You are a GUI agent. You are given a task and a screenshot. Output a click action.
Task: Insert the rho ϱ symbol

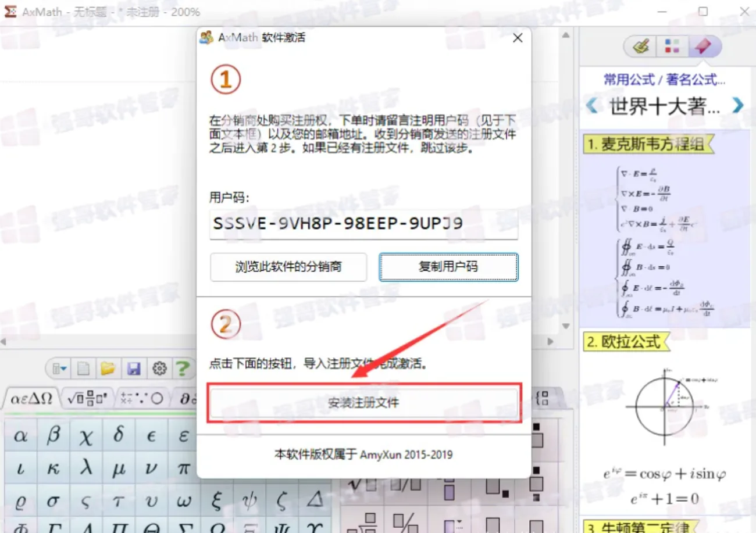tap(21, 501)
